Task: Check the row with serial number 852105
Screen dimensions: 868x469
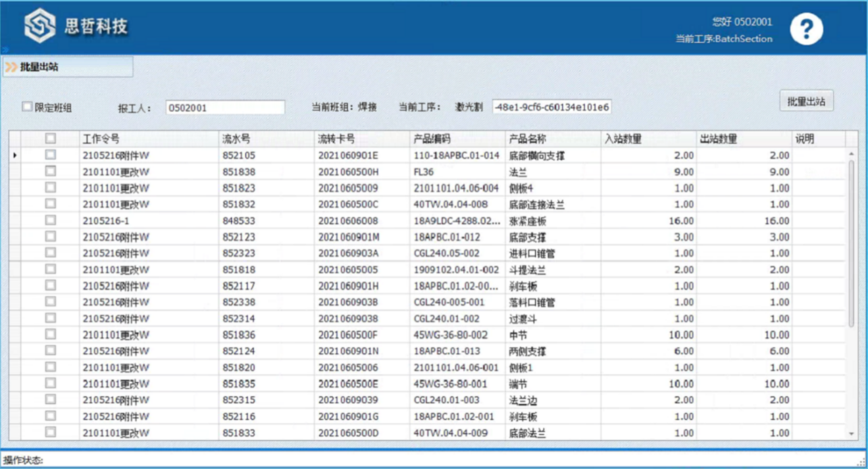Action: tap(50, 155)
